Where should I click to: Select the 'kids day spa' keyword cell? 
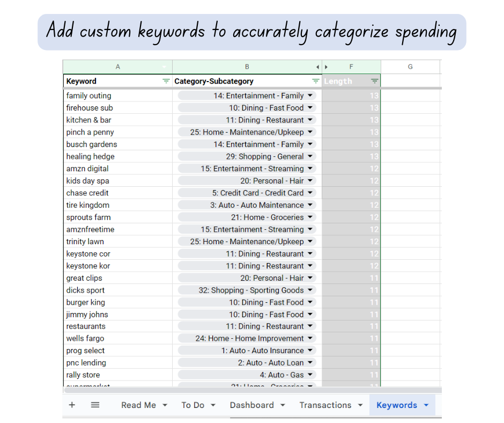[x=117, y=180]
